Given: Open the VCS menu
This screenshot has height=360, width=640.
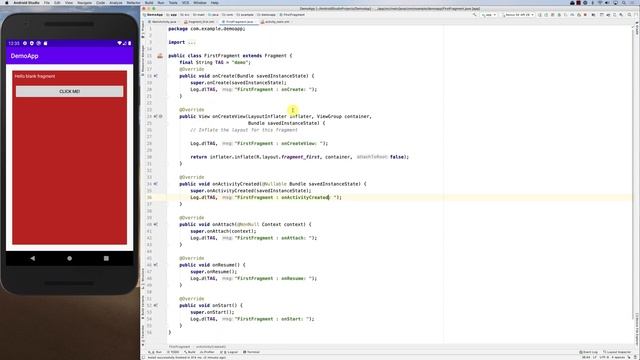Looking at the screenshot, I should point(186,2).
